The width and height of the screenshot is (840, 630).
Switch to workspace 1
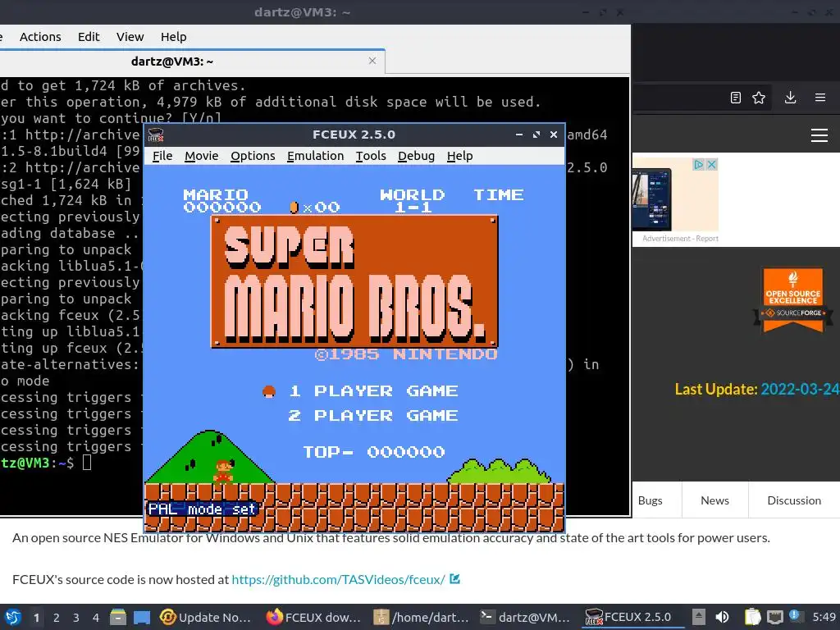click(x=36, y=618)
